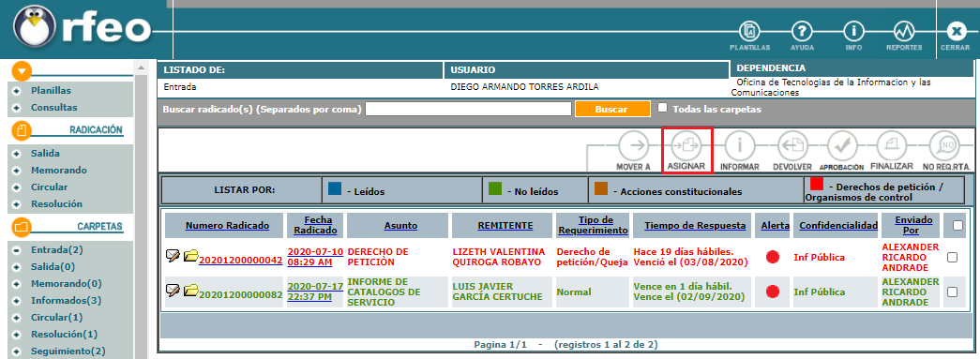Image resolution: width=980 pixels, height=359 pixels.
Task: Enable the Todas las carpetas checkbox
Action: 663,108
